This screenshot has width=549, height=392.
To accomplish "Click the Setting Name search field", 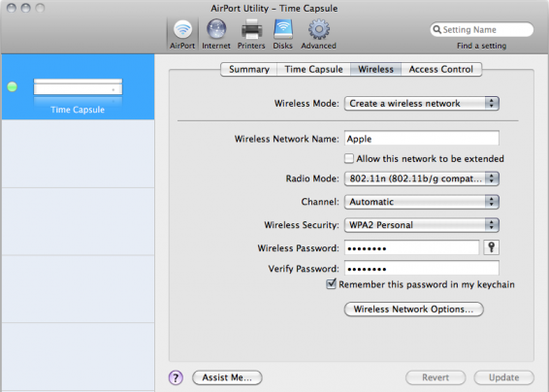I will [482, 30].
